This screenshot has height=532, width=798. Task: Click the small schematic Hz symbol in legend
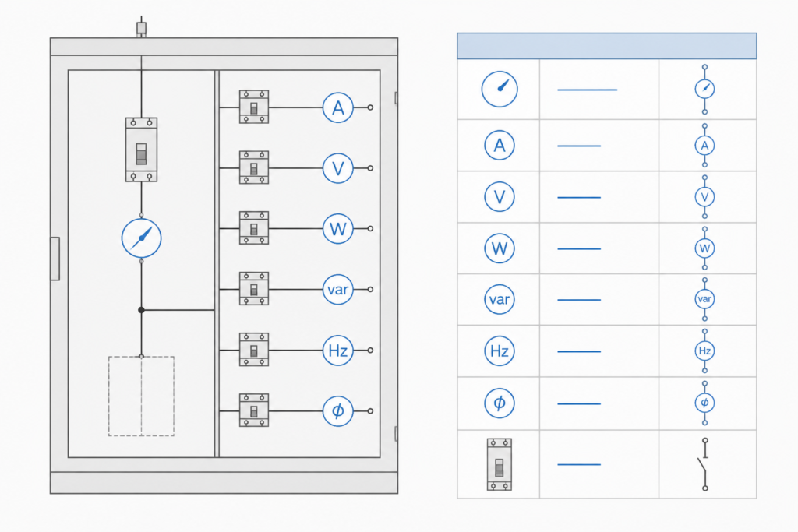pyautogui.click(x=704, y=351)
